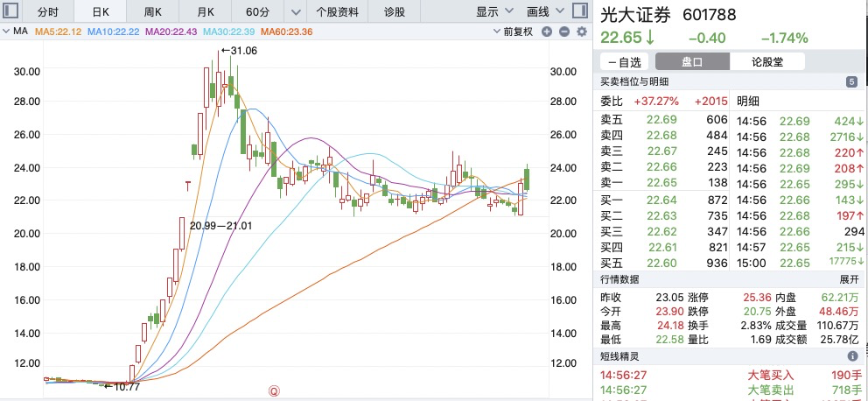The image size is (868, 401).
Task: Open the 画线 dropdown
Action: (x=545, y=11)
